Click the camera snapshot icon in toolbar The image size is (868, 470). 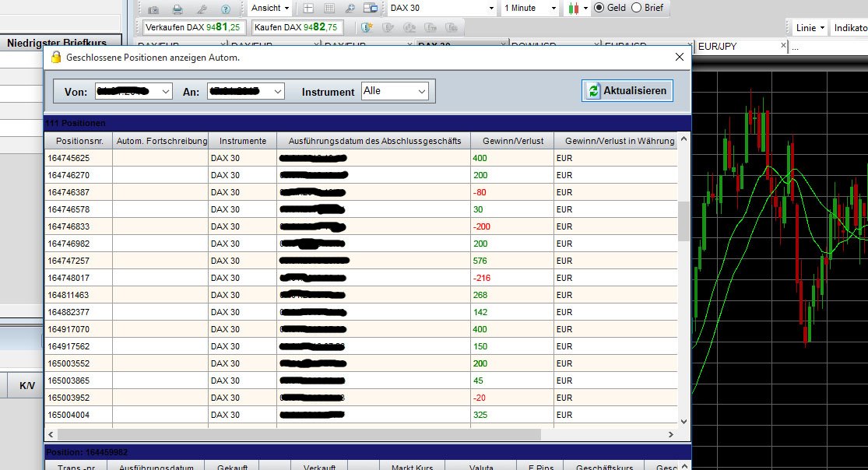coord(153,9)
